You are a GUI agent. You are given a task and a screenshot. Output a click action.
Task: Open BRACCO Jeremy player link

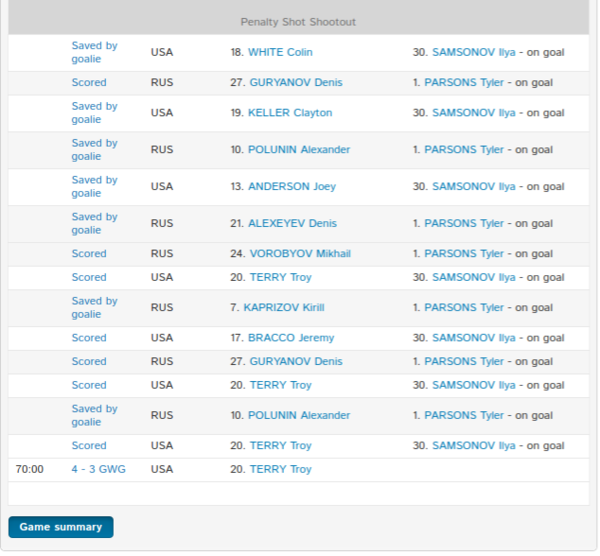pyautogui.click(x=291, y=338)
